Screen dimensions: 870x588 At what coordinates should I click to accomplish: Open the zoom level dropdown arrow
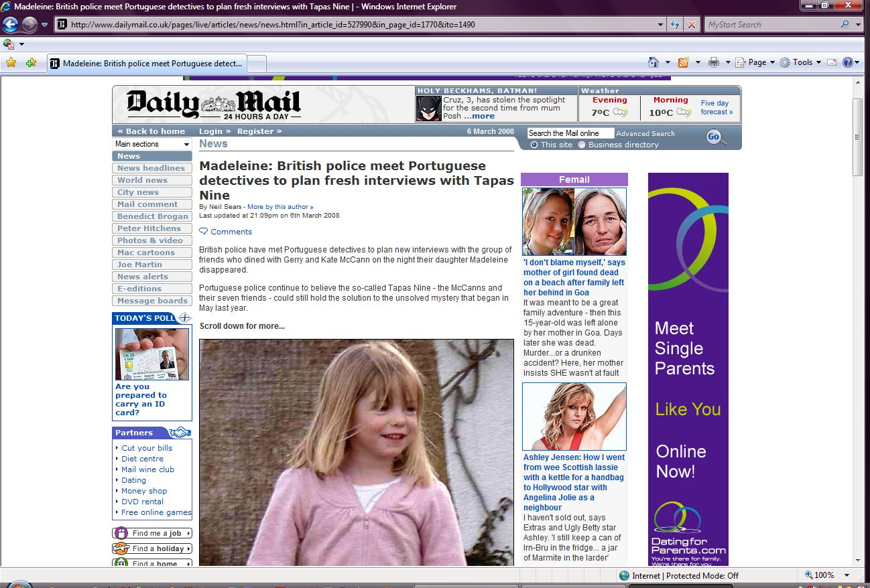coord(847,575)
